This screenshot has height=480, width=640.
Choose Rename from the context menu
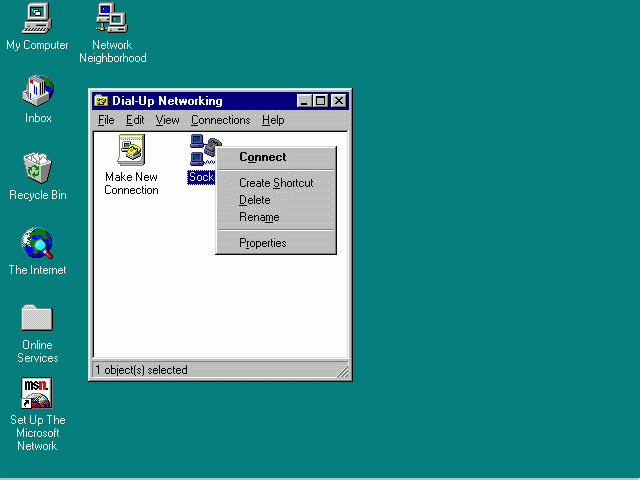(276, 217)
